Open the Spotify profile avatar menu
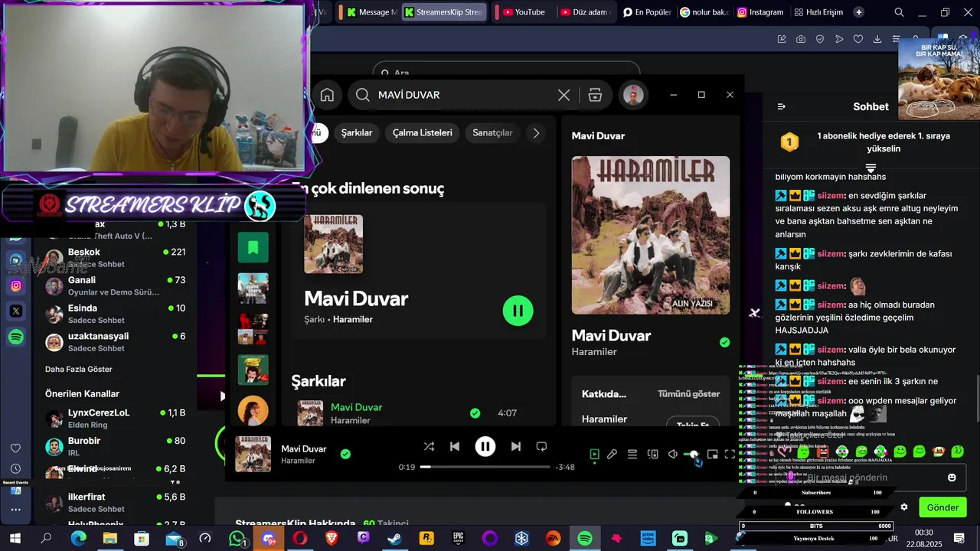 click(632, 95)
